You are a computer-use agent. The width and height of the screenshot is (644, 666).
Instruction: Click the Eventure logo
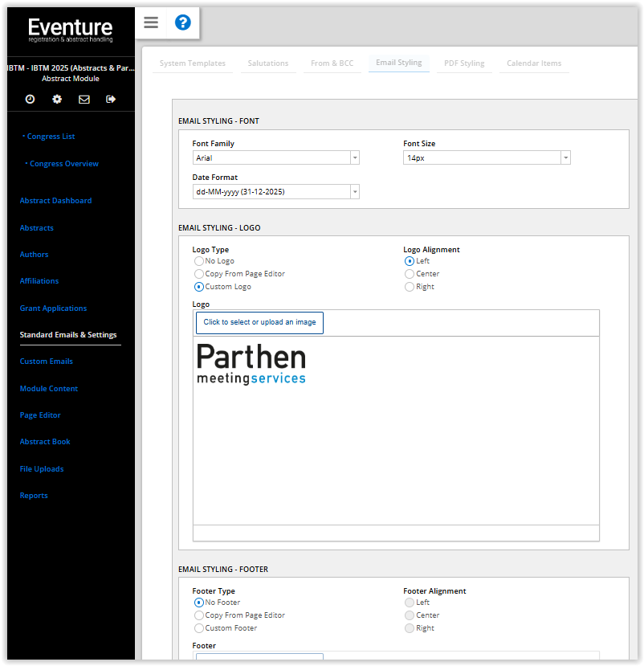pyautogui.click(x=71, y=30)
